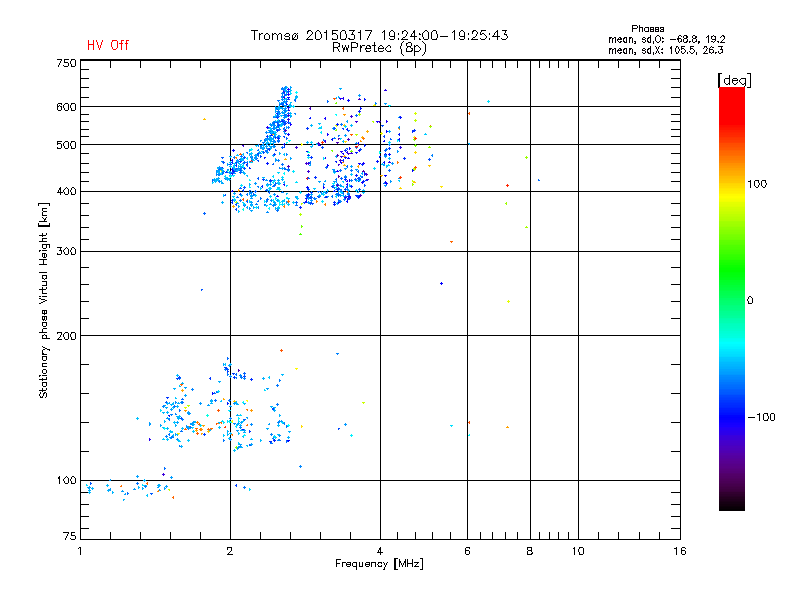Click the Tromsø 20150317 date title
Screen dimensions: 800x600
(379, 35)
